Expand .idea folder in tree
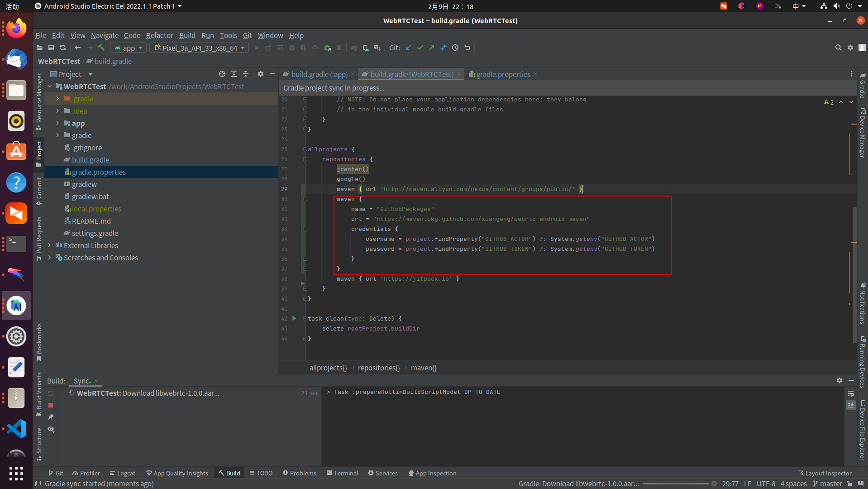The height and width of the screenshot is (489, 868). click(57, 110)
